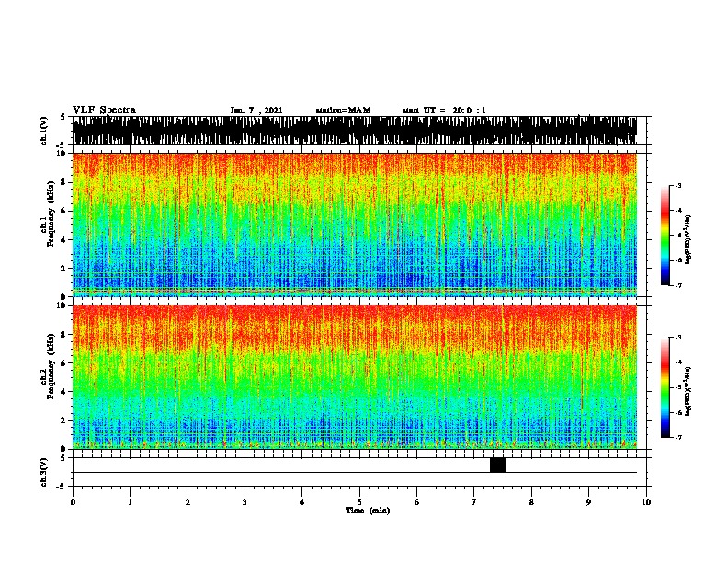
Task: Click the "ch.1(V)" axis label
Action: (x=43, y=131)
